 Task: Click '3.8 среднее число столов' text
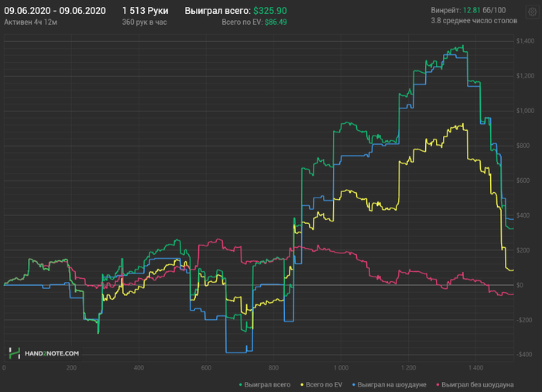[x=474, y=21]
